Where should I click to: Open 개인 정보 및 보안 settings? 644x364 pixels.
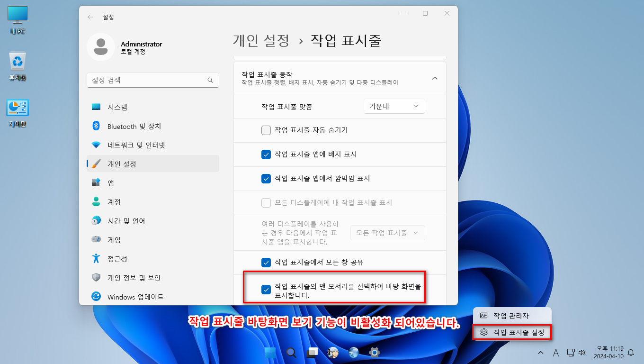153,278
